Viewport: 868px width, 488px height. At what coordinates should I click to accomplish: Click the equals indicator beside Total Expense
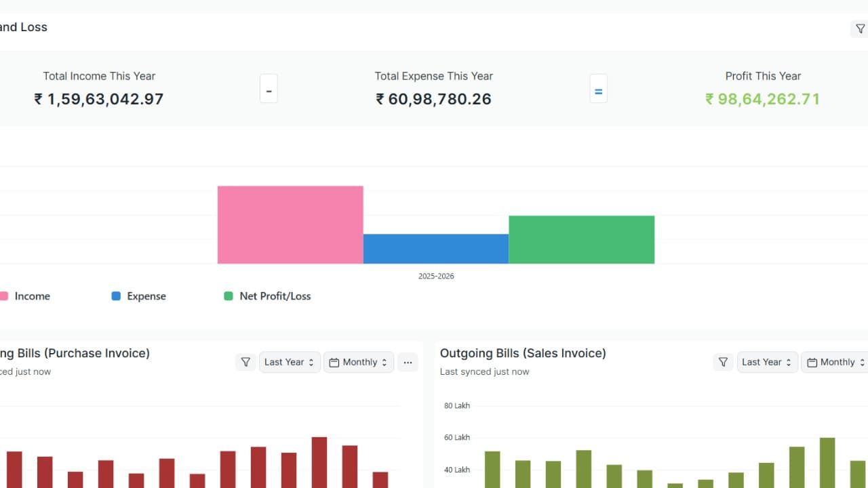click(x=598, y=88)
